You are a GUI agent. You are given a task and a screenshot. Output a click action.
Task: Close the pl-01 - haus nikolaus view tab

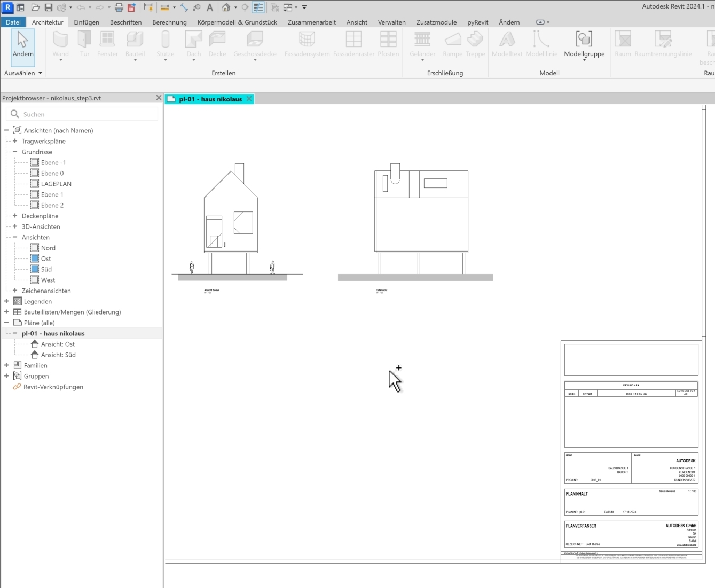tap(249, 99)
